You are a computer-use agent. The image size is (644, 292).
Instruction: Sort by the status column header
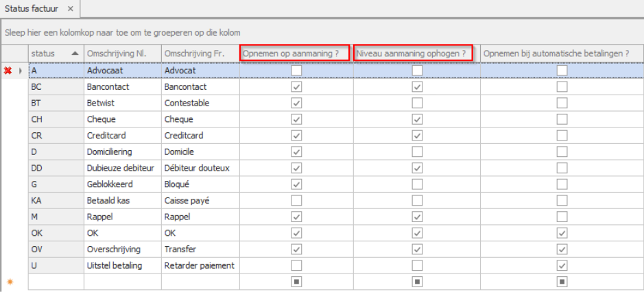[x=56, y=53]
